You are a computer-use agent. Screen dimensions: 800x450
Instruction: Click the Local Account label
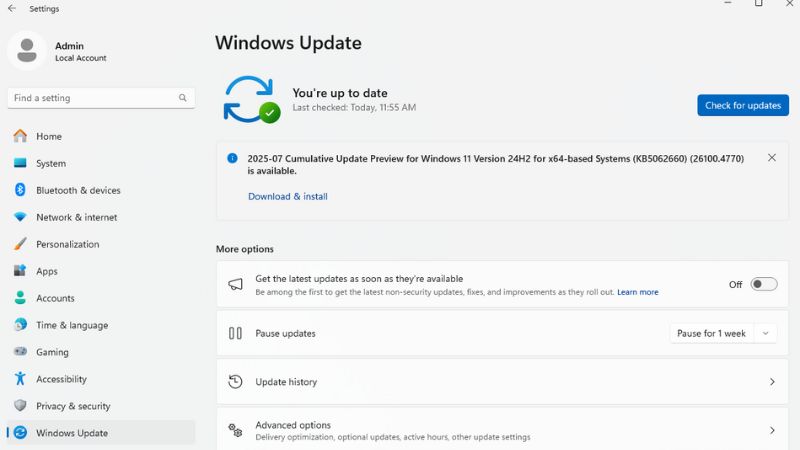tap(81, 58)
